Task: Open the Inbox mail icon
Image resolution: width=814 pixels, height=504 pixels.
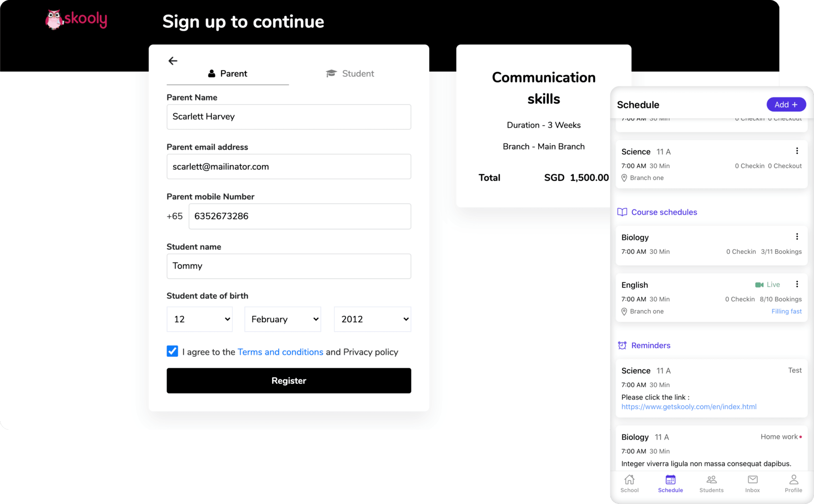Action: tap(752, 483)
